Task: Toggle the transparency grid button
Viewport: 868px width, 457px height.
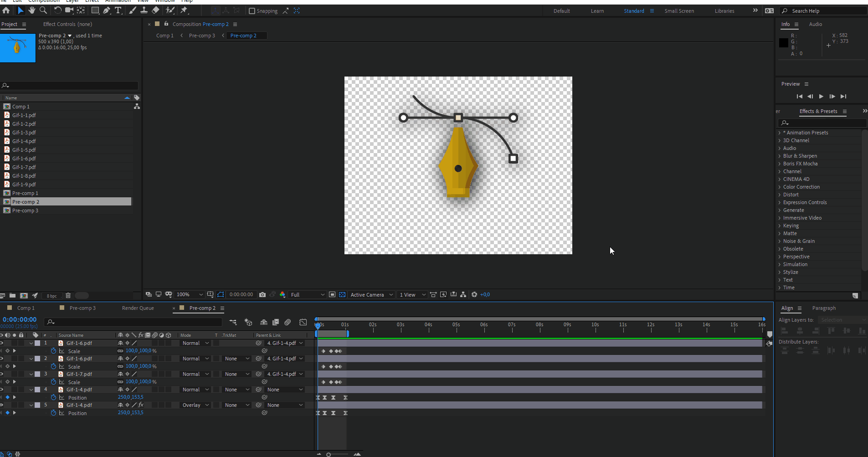Action: (342, 295)
